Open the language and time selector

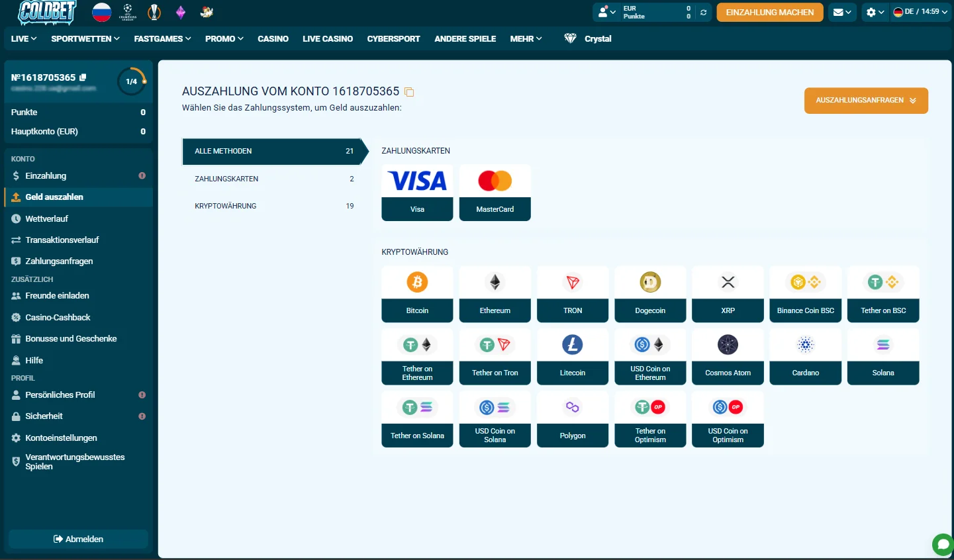[920, 12]
